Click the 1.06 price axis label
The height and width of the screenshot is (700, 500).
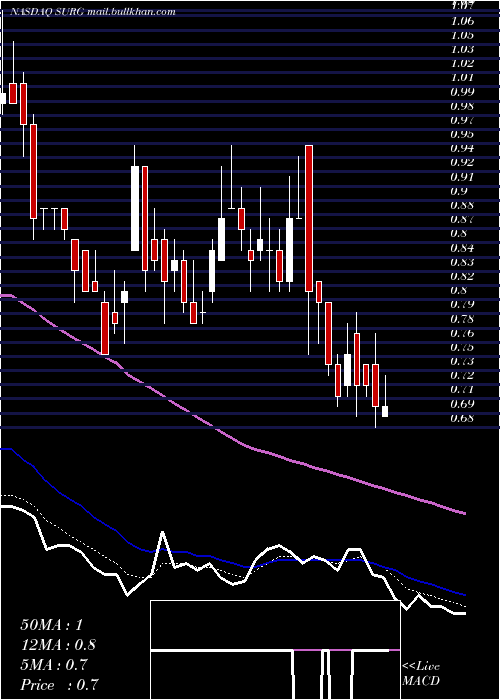464,21
